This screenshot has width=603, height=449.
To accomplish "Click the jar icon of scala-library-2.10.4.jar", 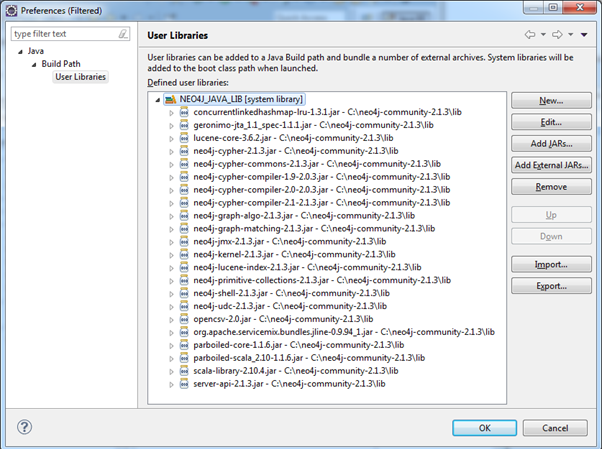I will click(184, 371).
